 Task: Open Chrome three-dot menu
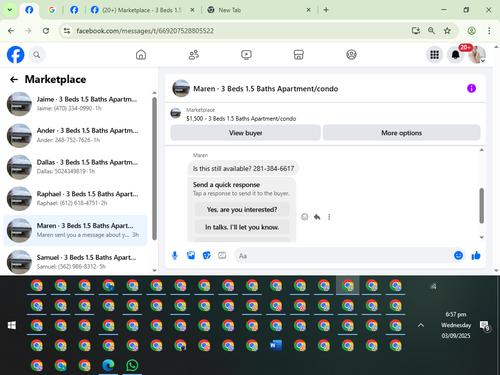point(489,31)
